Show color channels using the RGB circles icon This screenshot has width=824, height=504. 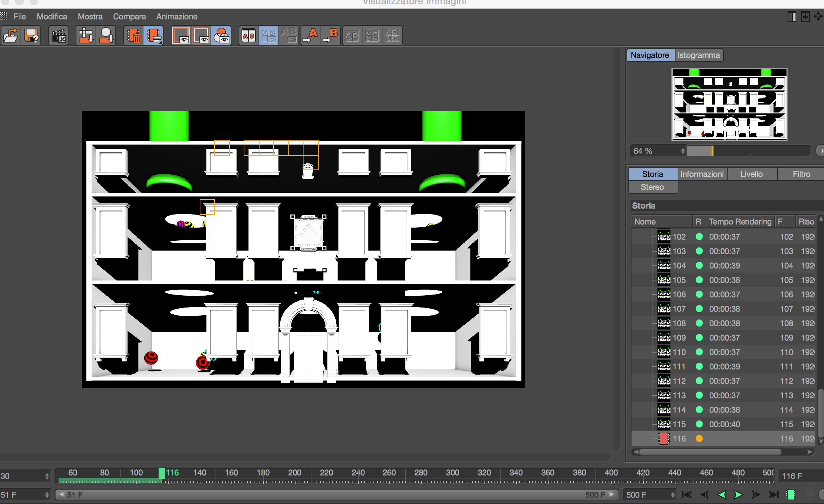pyautogui.click(x=221, y=36)
